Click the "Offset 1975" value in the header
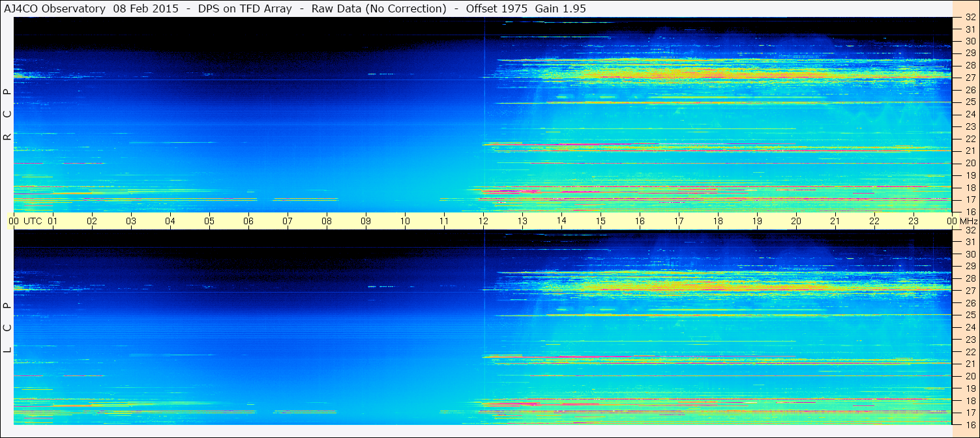Image resolution: width=980 pixels, height=438 pixels. click(x=497, y=9)
